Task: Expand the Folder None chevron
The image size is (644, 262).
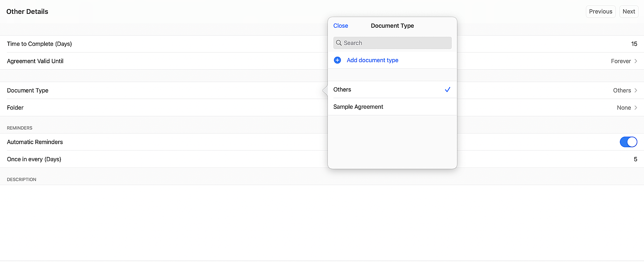Action: pyautogui.click(x=636, y=108)
